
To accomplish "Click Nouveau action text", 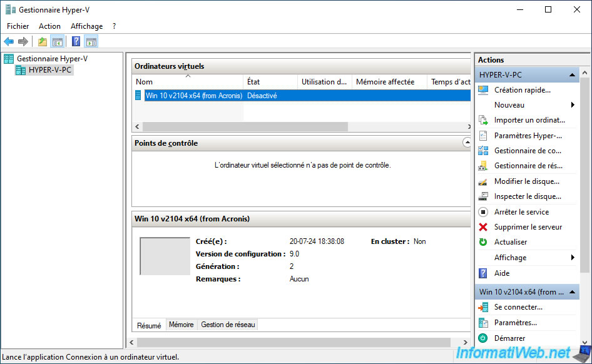I will [x=509, y=105].
